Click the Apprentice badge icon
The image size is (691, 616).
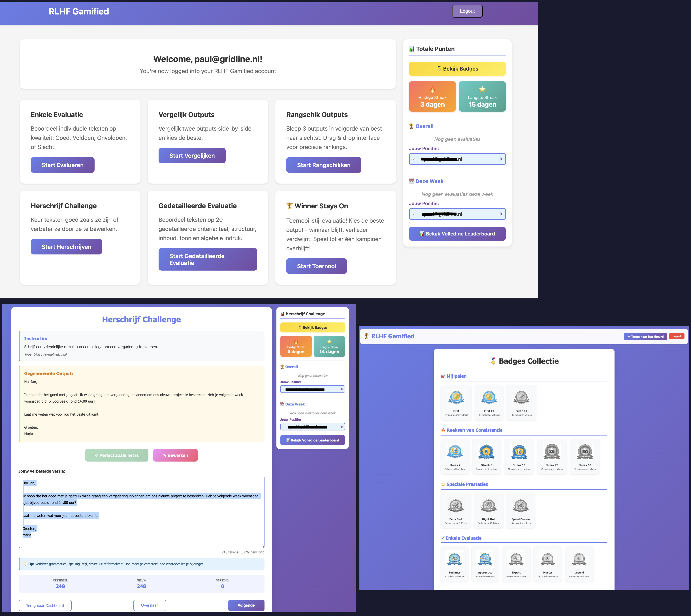pos(485,559)
